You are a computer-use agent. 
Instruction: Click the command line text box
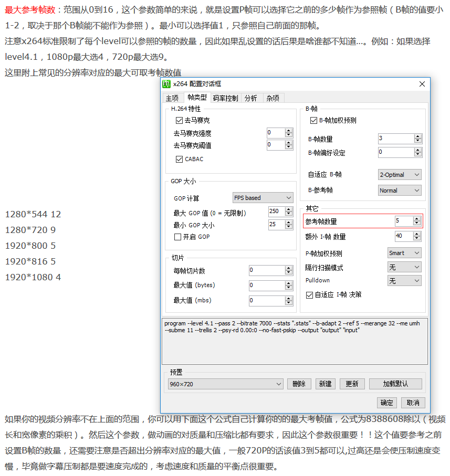(295, 341)
